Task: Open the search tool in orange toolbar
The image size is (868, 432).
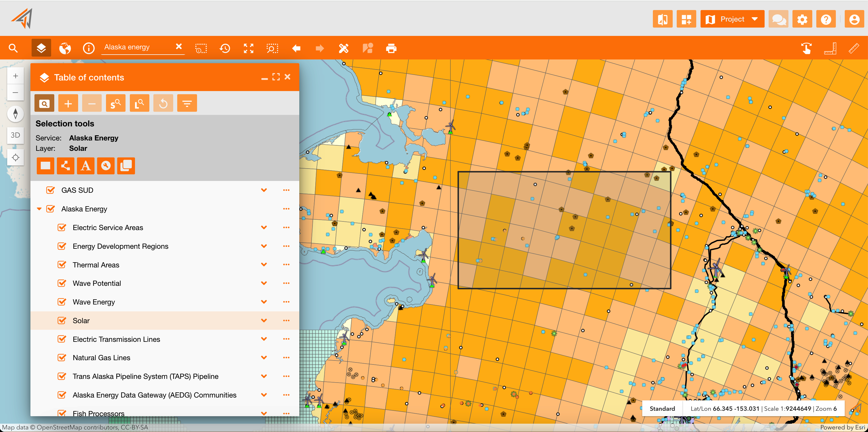Action: 13,48
